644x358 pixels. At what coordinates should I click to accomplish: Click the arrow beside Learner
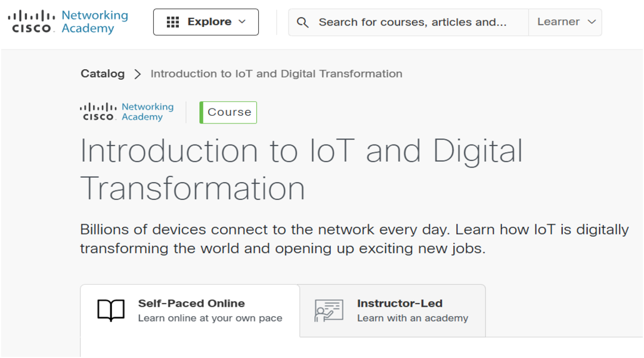592,22
